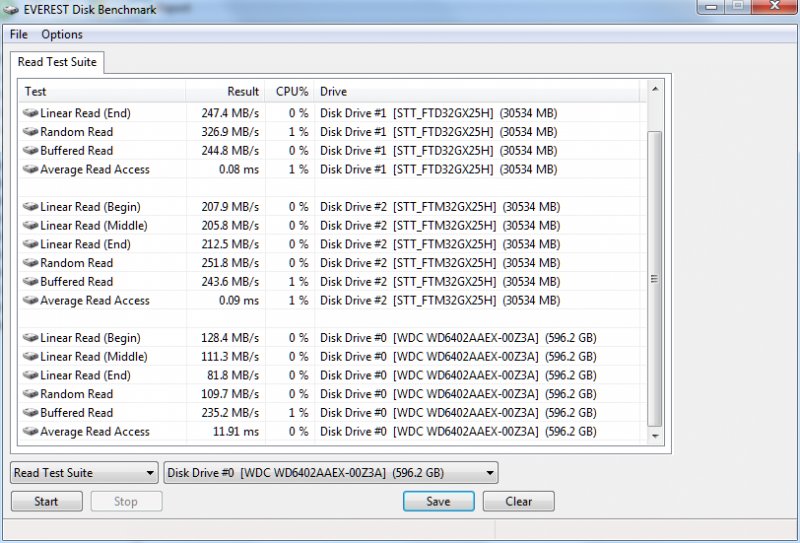Click disk icon beside 251.8 MB/s Random Read
The height and width of the screenshot is (543, 800).
tap(31, 263)
